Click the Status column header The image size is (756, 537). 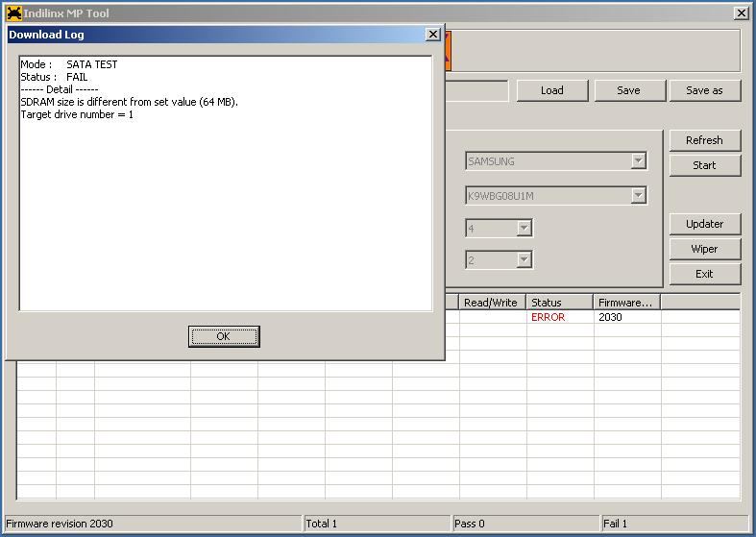(x=559, y=303)
